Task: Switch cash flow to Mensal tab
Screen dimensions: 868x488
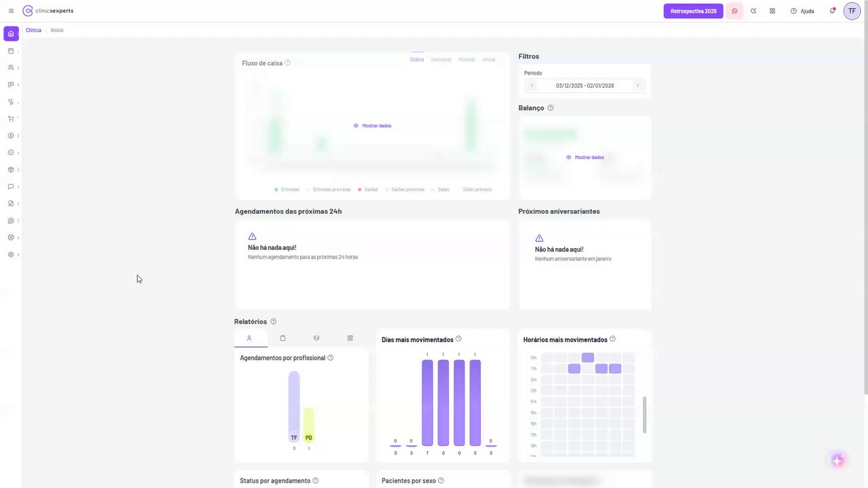Action: [467, 60]
